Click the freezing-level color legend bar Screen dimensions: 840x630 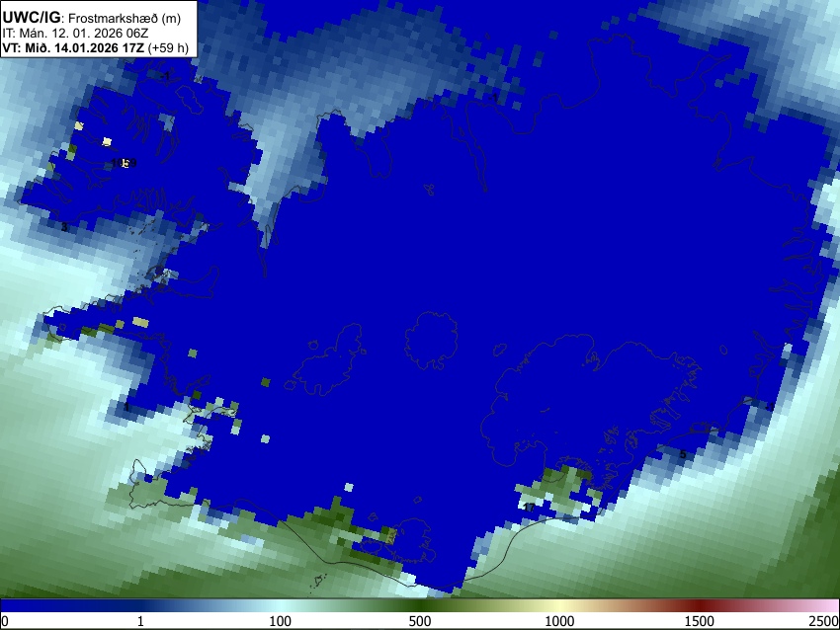point(420,605)
